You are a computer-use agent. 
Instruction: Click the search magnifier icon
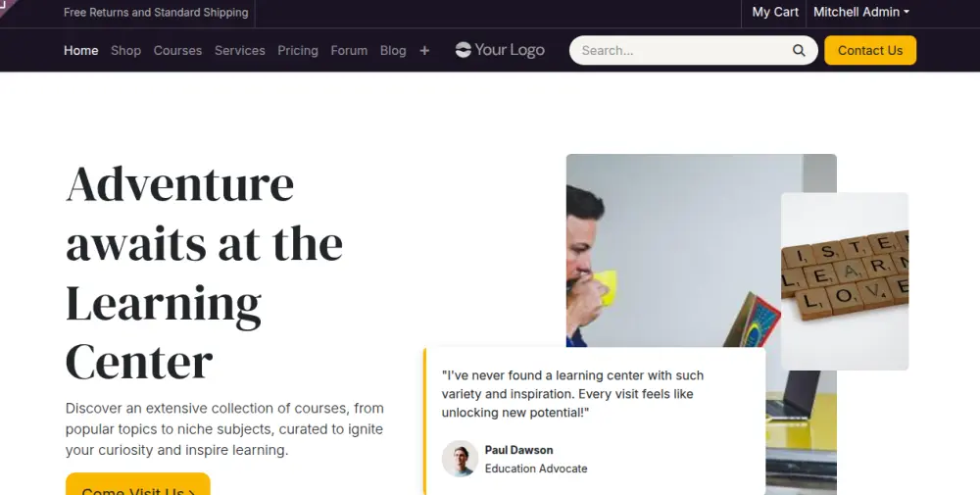point(800,51)
